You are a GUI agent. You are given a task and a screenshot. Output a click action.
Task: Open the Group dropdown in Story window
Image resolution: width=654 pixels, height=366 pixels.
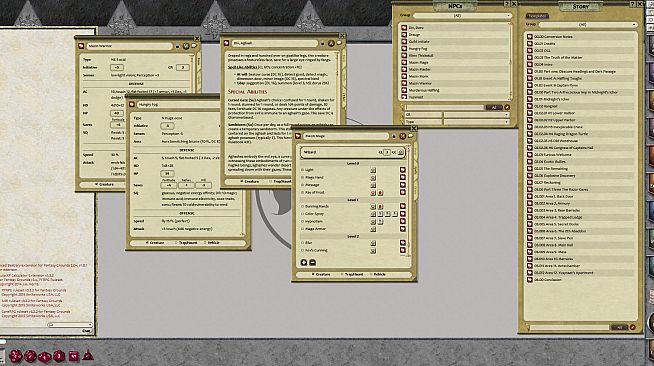[x=588, y=25]
